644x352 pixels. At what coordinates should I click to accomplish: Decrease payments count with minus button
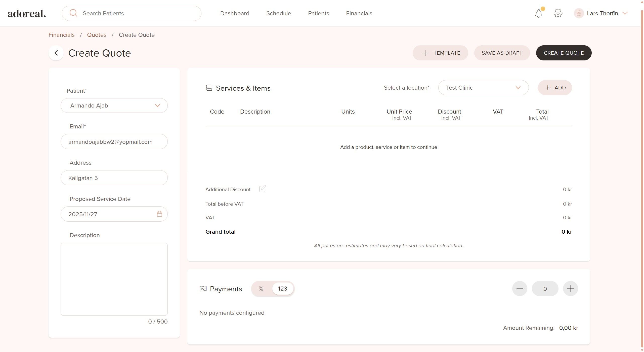pos(520,289)
